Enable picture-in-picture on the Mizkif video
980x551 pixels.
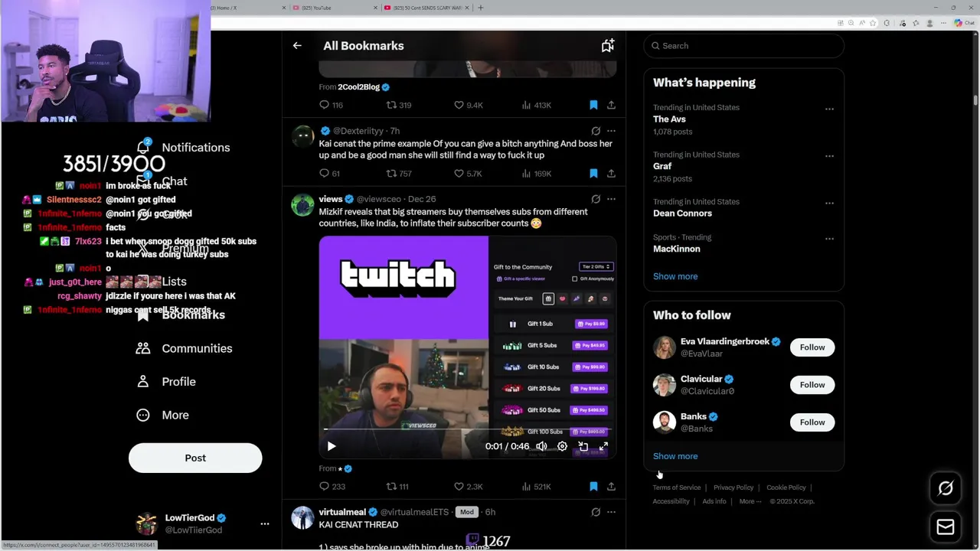(x=583, y=446)
